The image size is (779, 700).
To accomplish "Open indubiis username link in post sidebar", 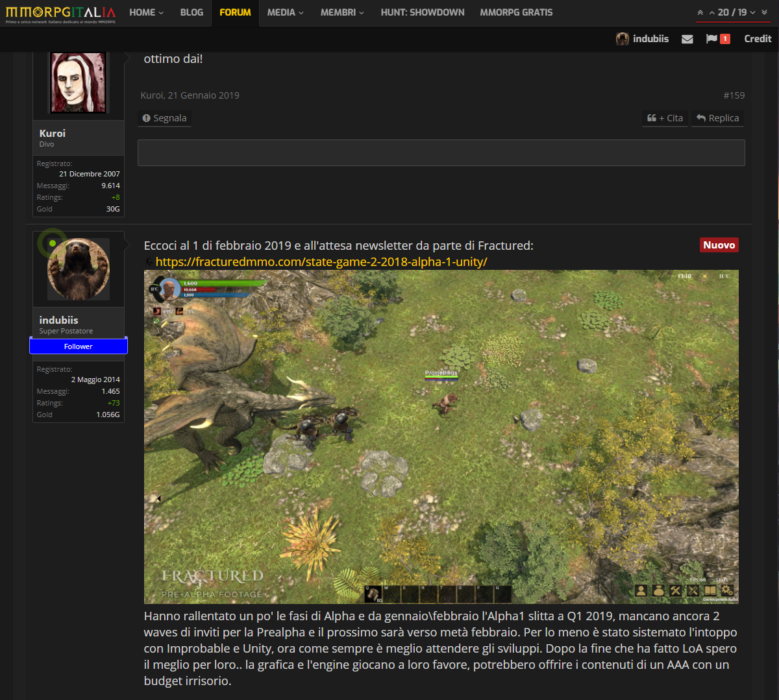I will (58, 320).
